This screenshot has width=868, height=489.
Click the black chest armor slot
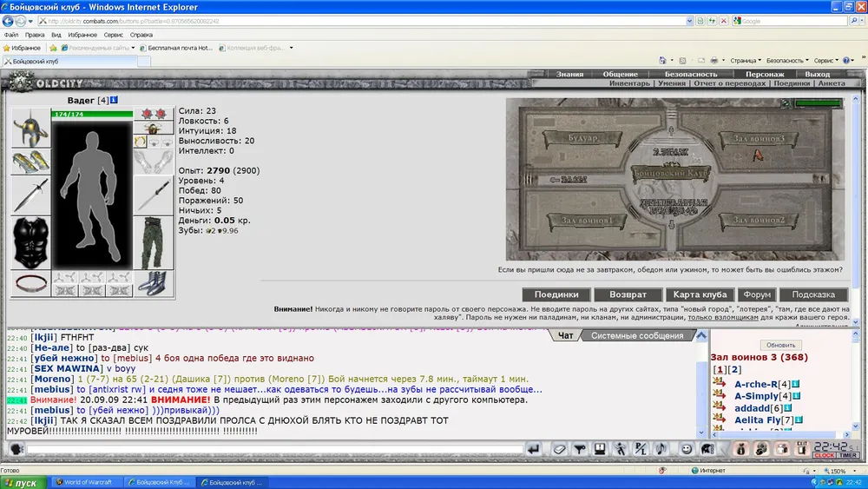(x=31, y=242)
